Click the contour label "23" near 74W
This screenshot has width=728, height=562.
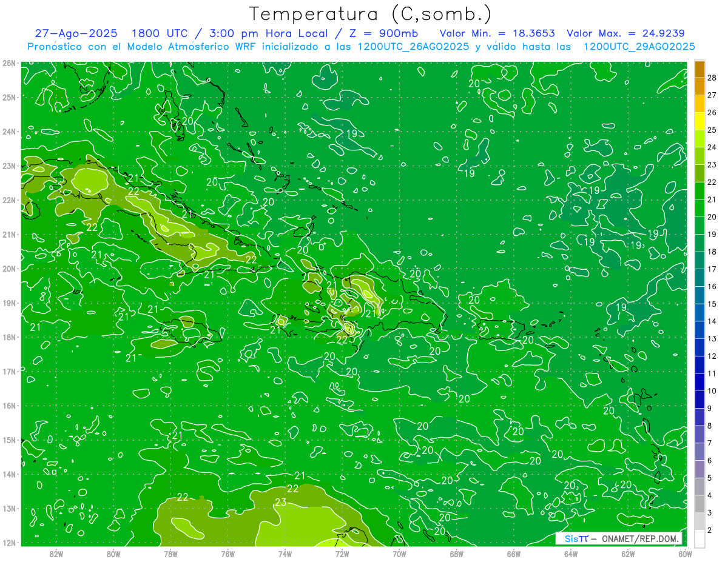click(280, 503)
